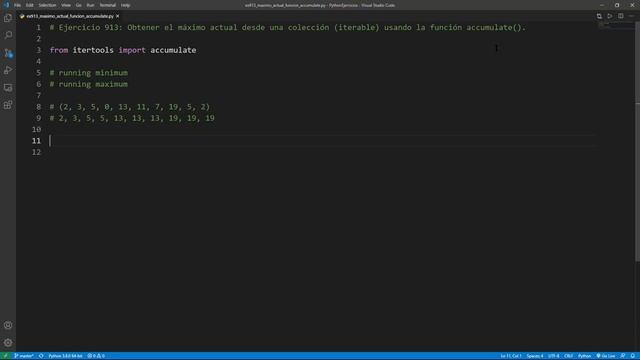640x360 pixels.
Task: Click the synchronize changes icon
Action: click(41, 356)
